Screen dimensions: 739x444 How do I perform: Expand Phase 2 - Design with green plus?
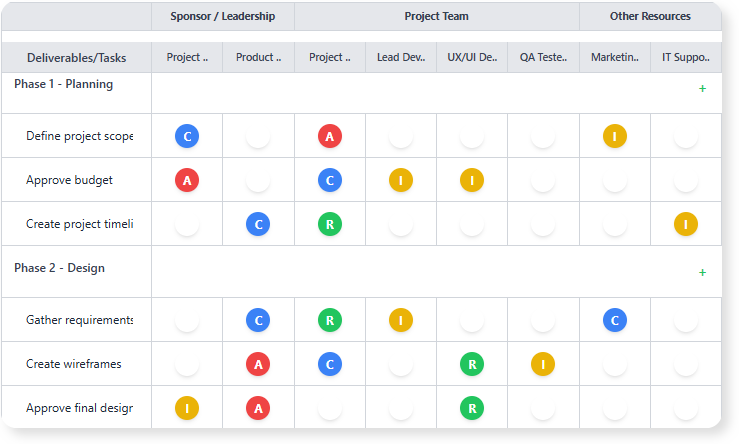click(x=702, y=273)
